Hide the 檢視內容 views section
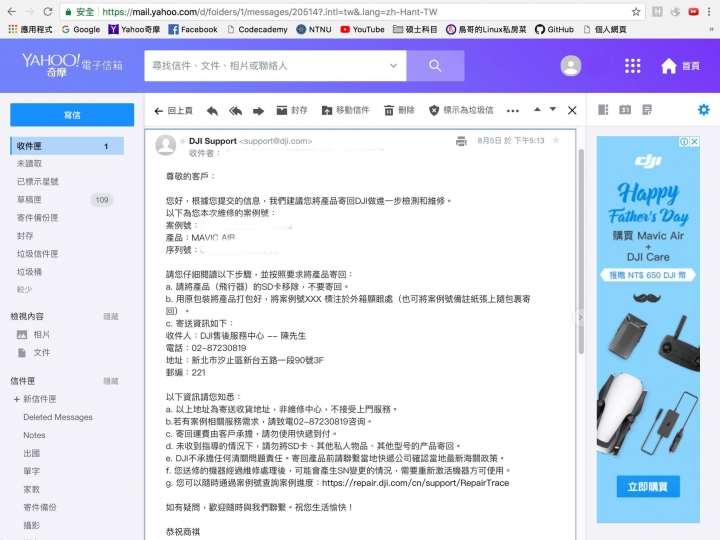720x540 pixels. point(111,316)
